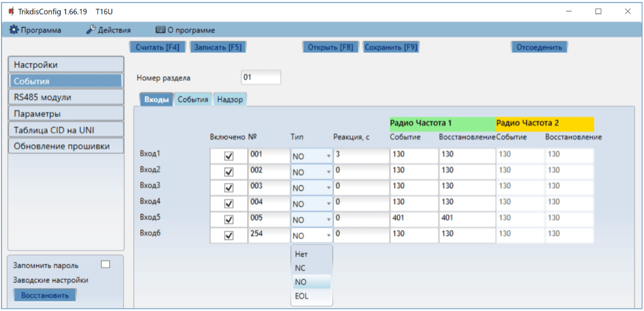644x311 pixels.
Task: Click the Считать [F4] button
Action: (157, 47)
